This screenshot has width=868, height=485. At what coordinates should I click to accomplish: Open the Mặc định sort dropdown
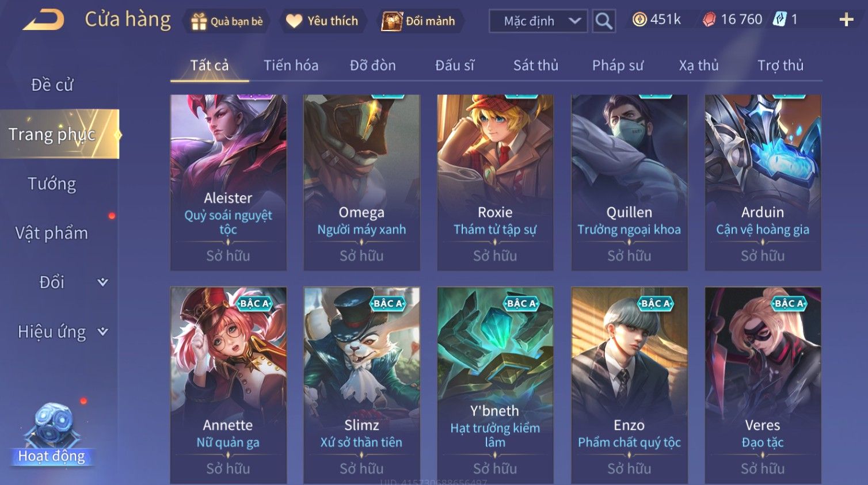pyautogui.click(x=538, y=21)
